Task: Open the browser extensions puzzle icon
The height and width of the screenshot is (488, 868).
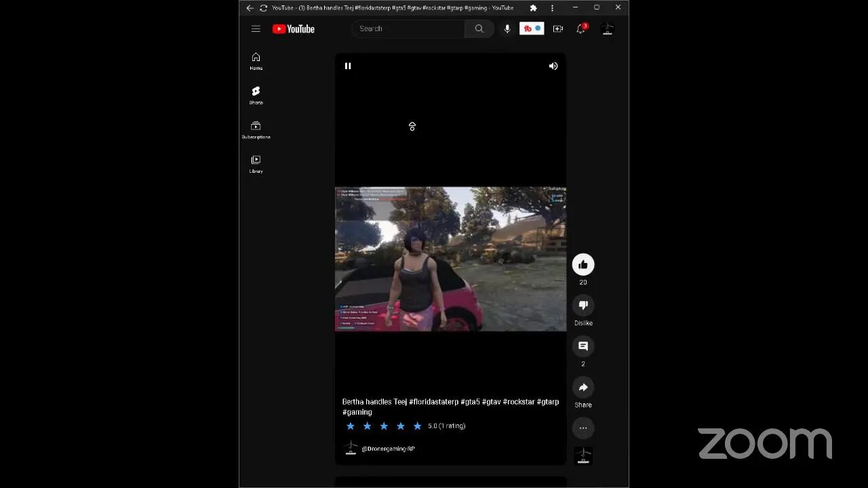Action: (x=533, y=8)
